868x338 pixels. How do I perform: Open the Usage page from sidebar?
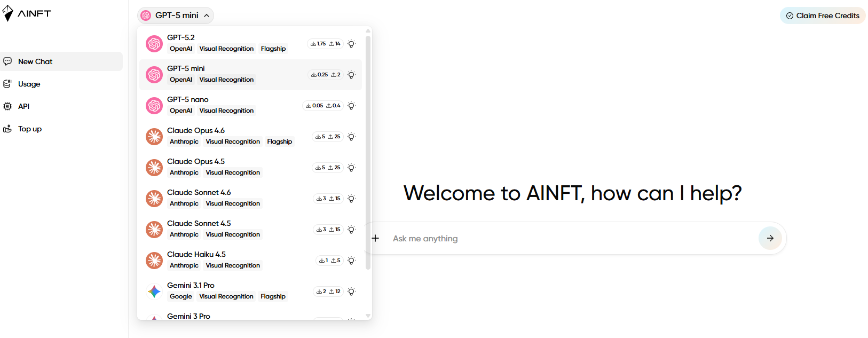click(29, 84)
